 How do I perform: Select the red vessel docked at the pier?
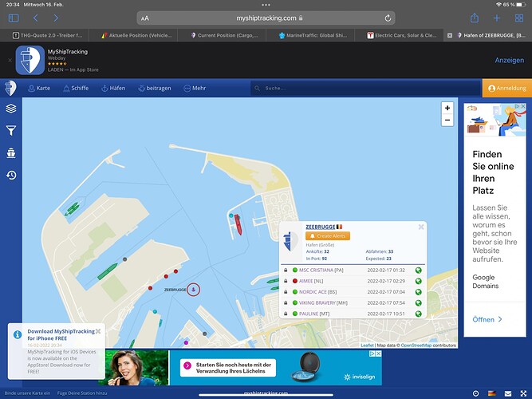point(238,225)
